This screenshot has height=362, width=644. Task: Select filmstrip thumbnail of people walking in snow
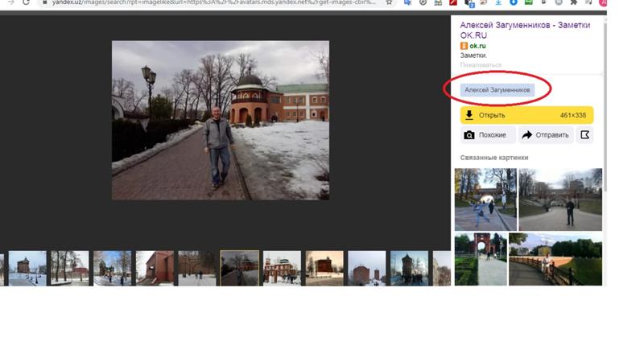(x=197, y=268)
